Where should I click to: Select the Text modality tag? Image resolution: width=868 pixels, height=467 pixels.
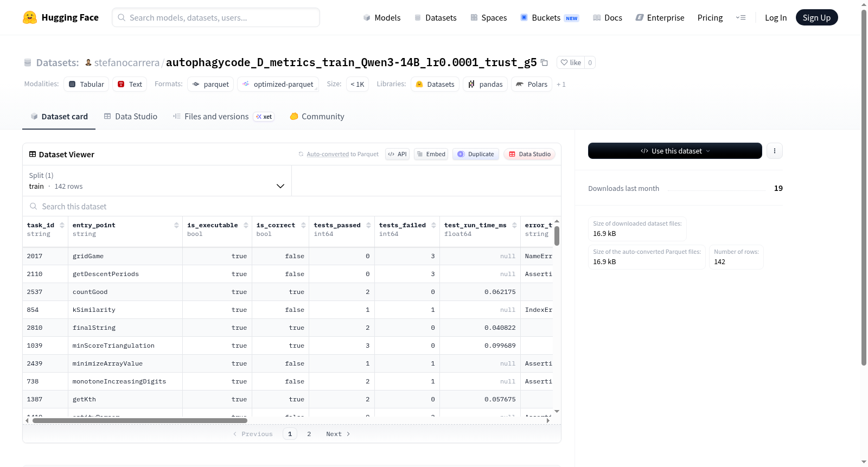130,84
